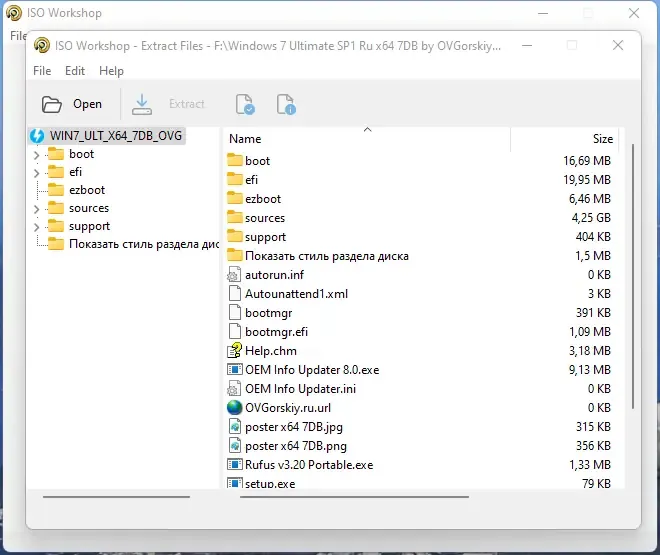Viewport: 660px width, 555px height.
Task: Click the Help.chm help file icon
Action: pos(235,351)
